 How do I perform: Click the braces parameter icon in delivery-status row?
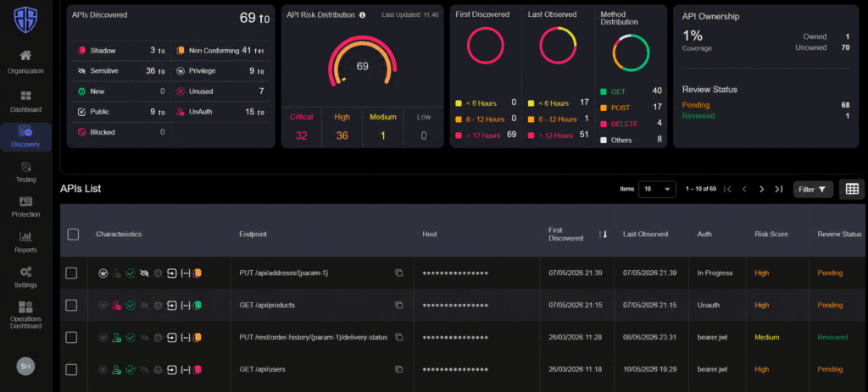coord(186,337)
